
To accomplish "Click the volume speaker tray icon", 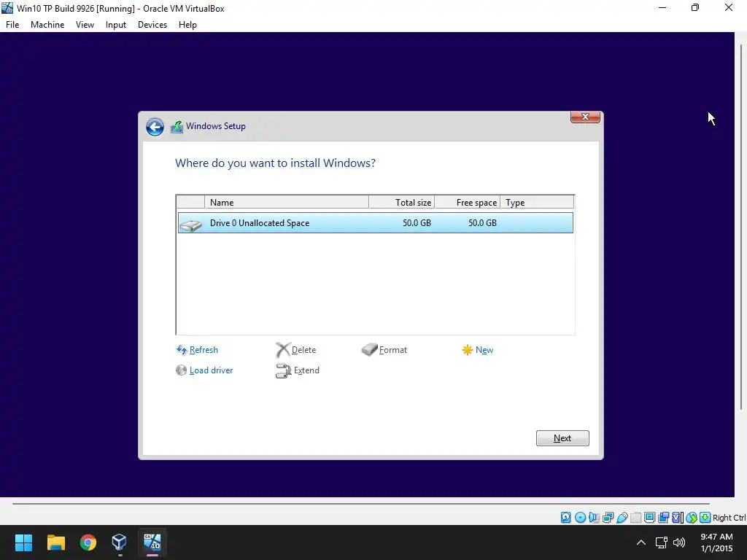I will 679,542.
